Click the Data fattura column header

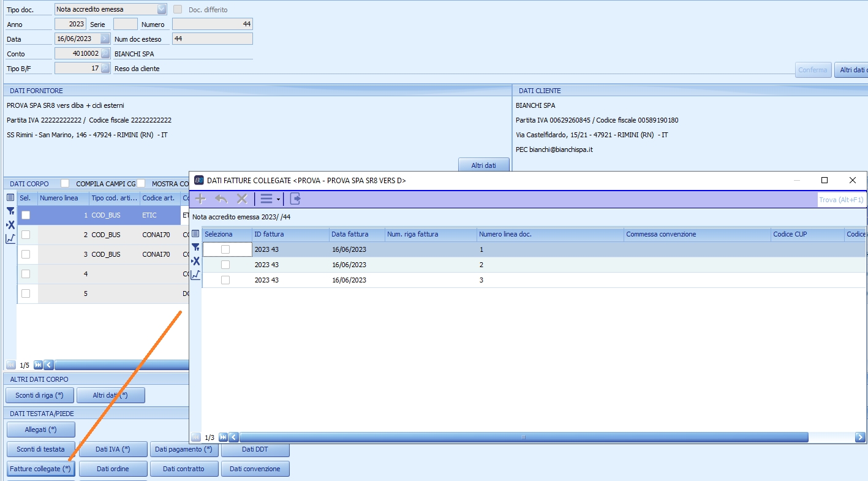click(357, 234)
